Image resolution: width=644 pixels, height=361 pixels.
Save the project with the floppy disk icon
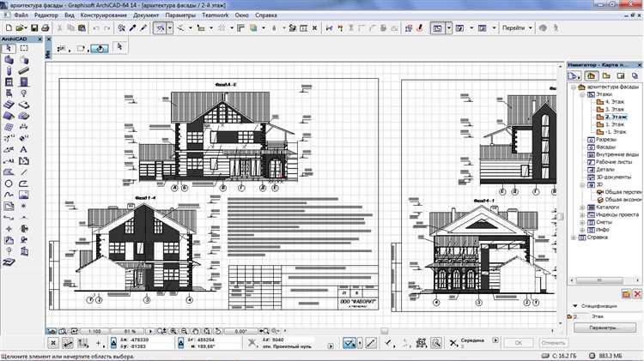pos(34,28)
